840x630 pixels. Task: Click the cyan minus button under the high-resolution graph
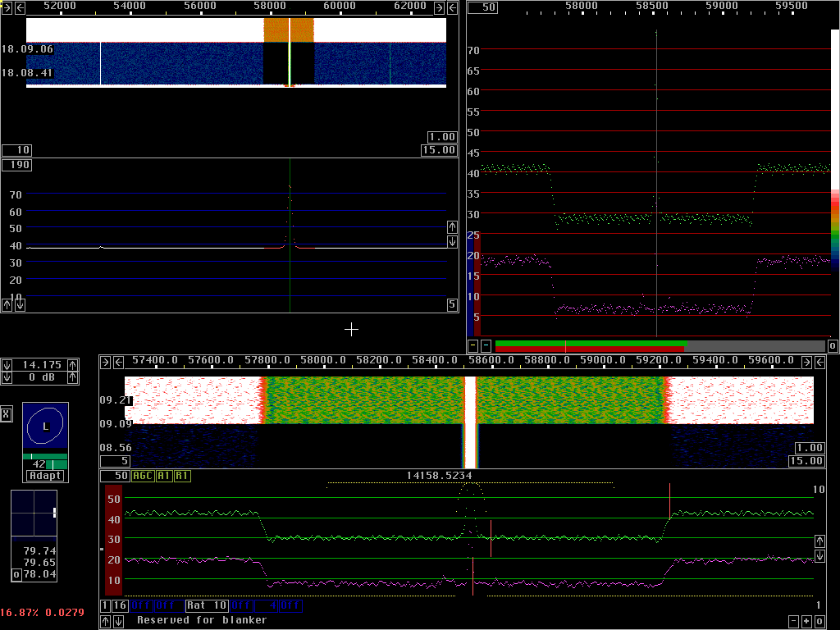[x=486, y=345]
